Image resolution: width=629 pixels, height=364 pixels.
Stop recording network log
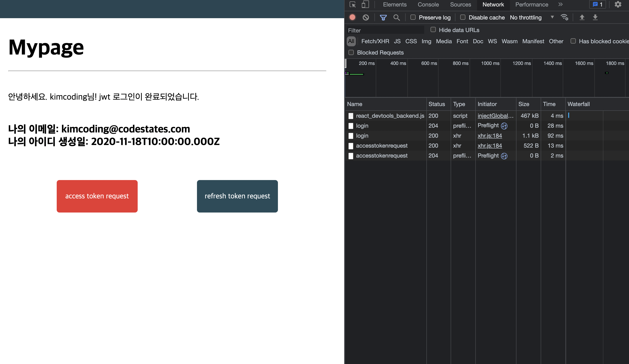(x=352, y=17)
